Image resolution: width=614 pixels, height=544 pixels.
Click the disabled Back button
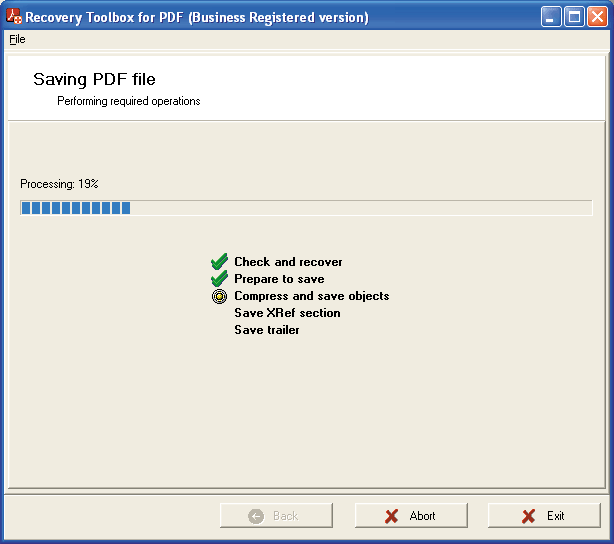[276, 515]
